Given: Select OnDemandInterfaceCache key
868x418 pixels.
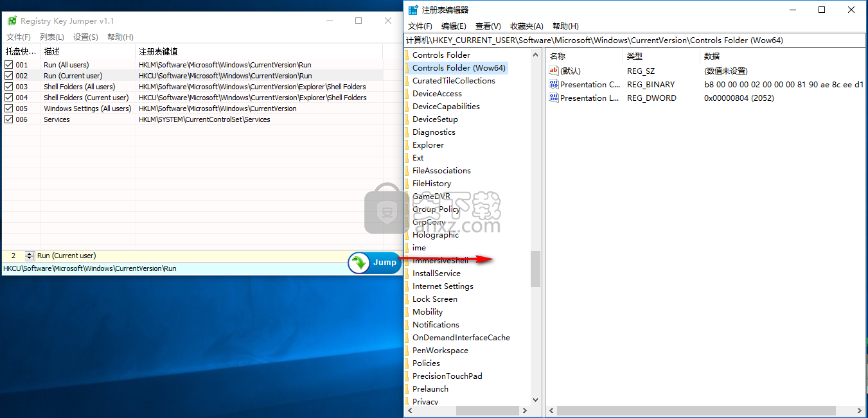Looking at the screenshot, I should (x=461, y=338).
